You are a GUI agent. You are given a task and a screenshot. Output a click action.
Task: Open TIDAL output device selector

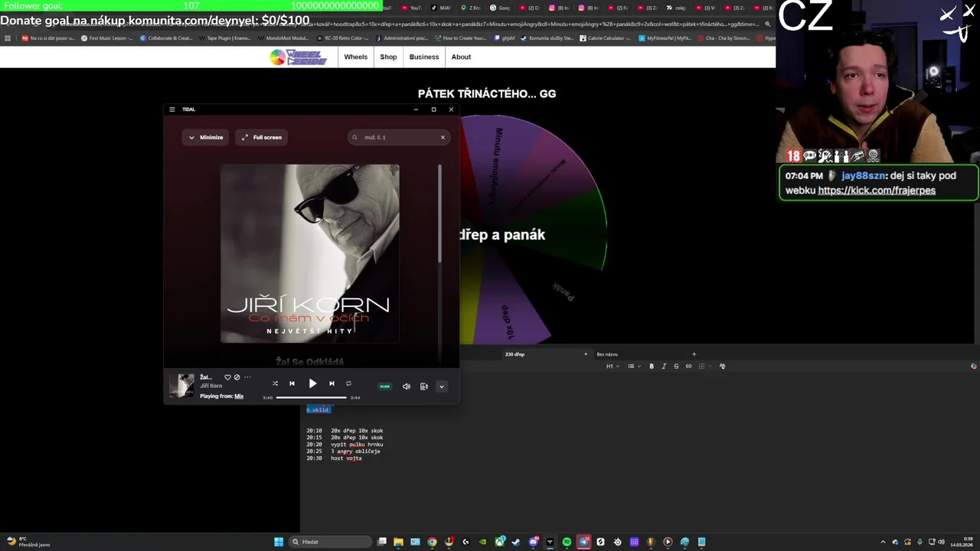[424, 386]
